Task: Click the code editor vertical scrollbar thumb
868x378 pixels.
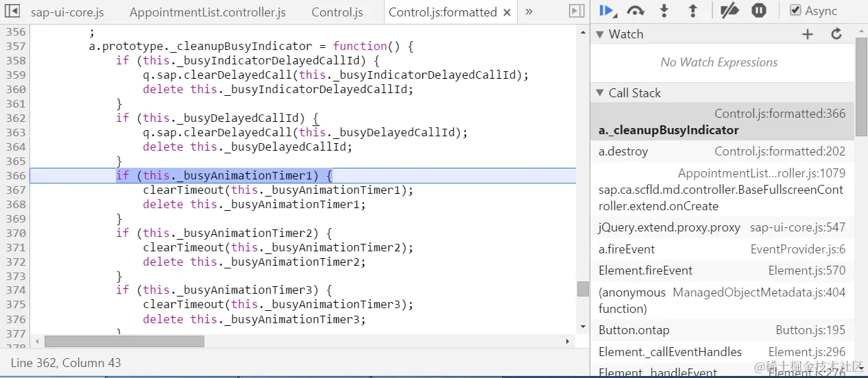Action: click(583, 289)
